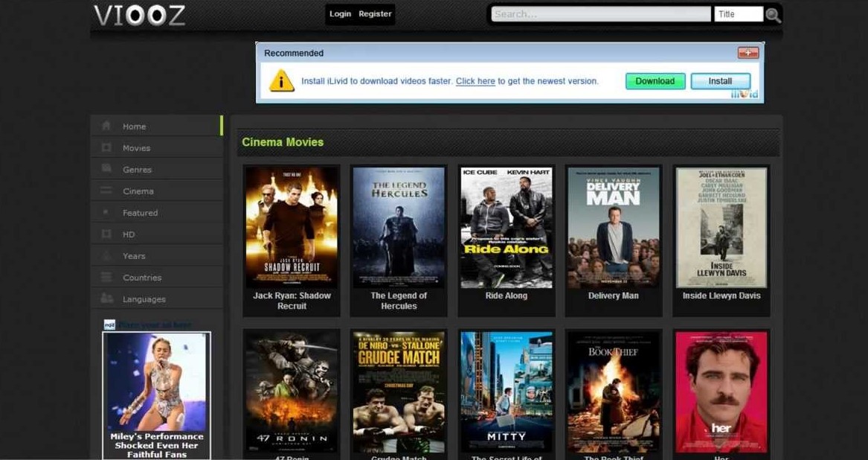
Task: Click the magnifying glass search icon
Action: coord(772,14)
